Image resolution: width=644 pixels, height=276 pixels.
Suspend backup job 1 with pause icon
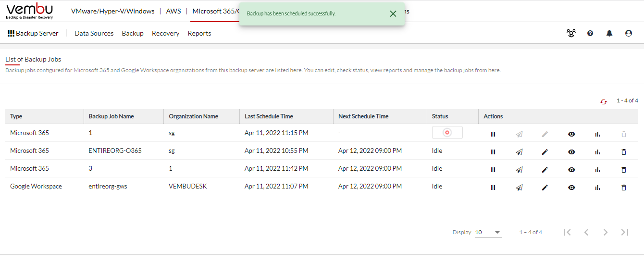(493, 134)
